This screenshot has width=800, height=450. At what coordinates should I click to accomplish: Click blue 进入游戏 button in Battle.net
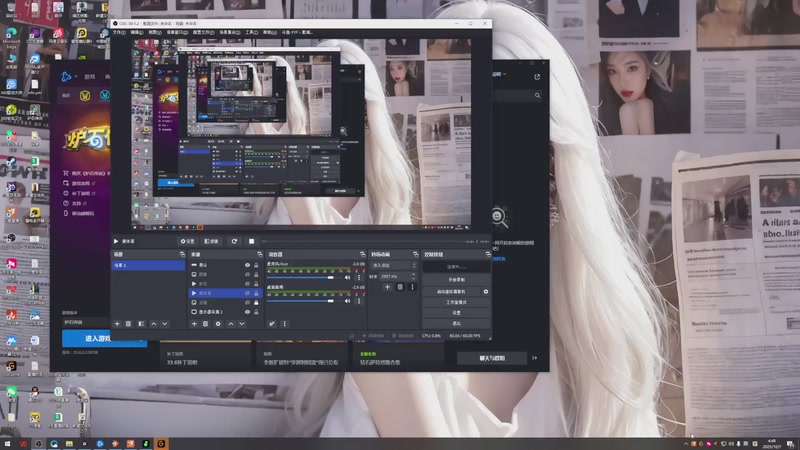click(x=98, y=338)
